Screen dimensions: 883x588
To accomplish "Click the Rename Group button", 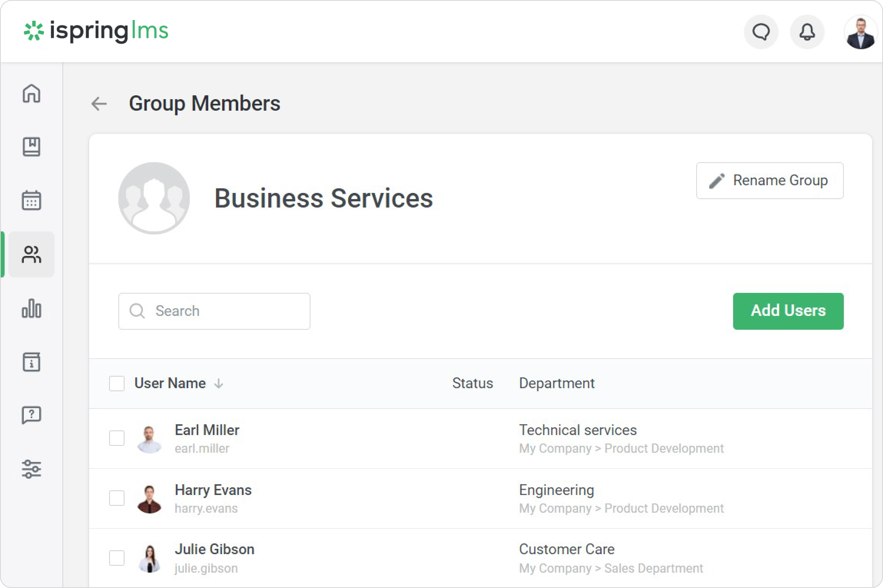I will coord(770,181).
